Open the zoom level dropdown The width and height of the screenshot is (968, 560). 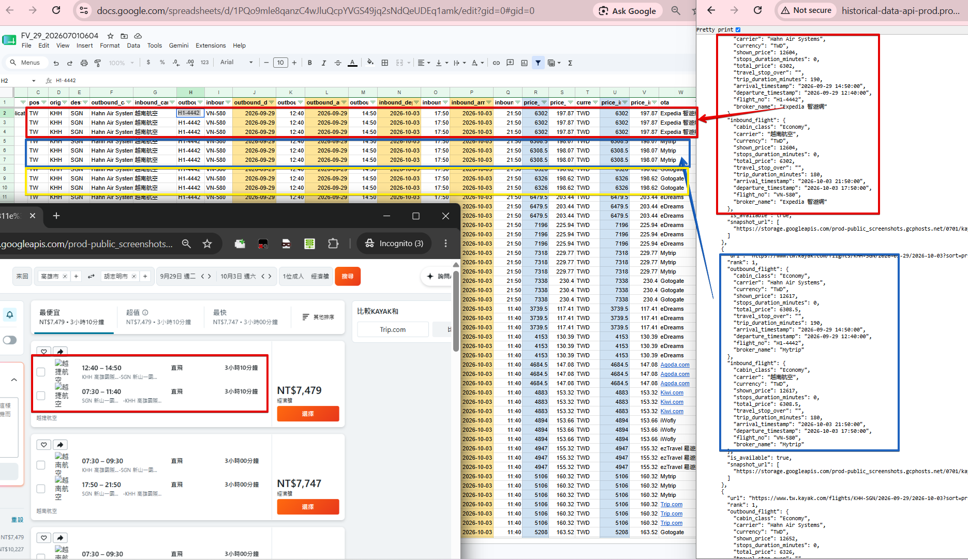122,63
